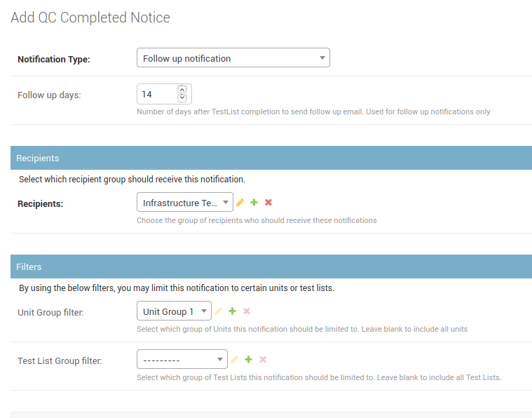Click into the Follow up days field
The height and width of the screenshot is (418, 532).
[164, 94]
